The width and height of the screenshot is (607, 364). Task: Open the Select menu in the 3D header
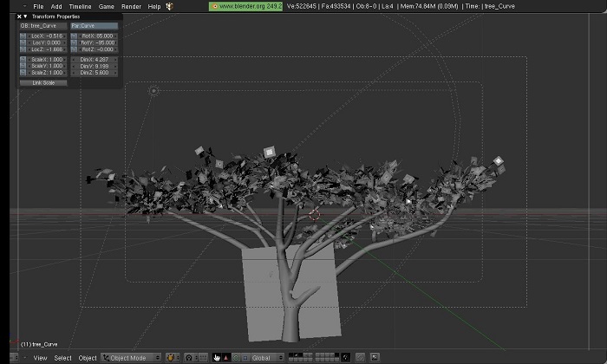coord(62,358)
